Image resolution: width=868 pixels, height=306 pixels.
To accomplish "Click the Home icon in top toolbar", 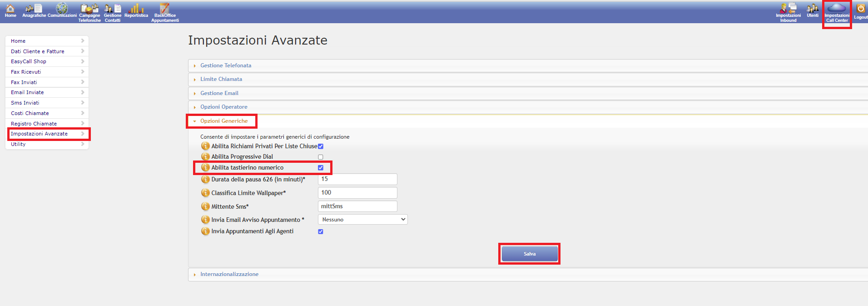I will 10,9.
